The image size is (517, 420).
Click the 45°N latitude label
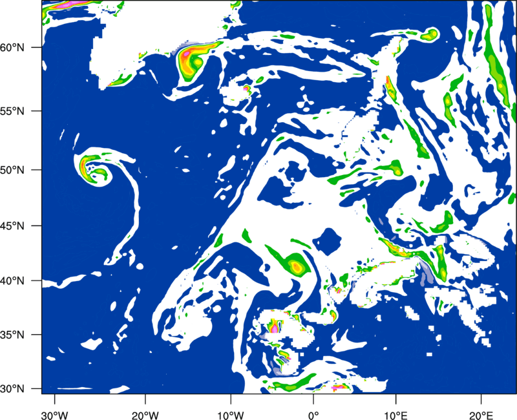click(12, 226)
